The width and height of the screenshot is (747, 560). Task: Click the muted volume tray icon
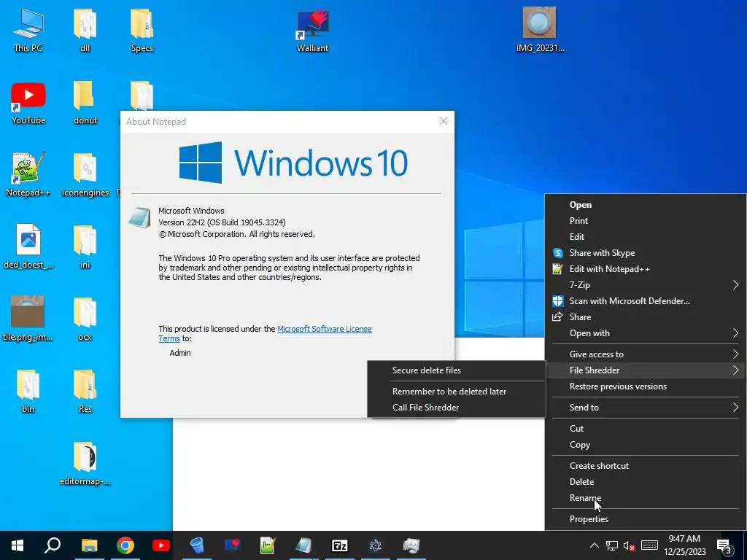[x=630, y=545]
